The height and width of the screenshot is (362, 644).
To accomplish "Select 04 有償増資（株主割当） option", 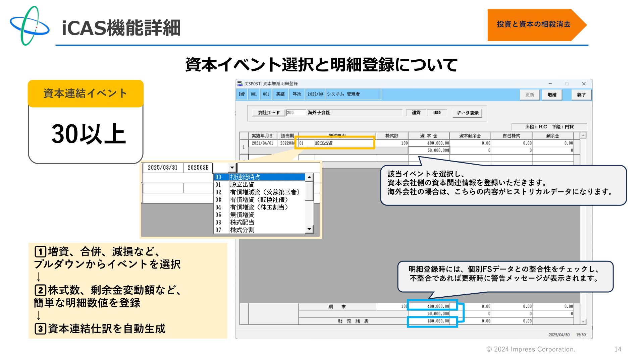I will 259,207.
